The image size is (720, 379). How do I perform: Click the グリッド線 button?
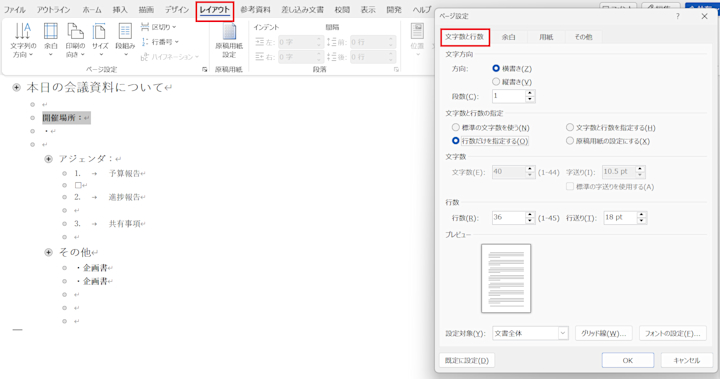coord(603,334)
